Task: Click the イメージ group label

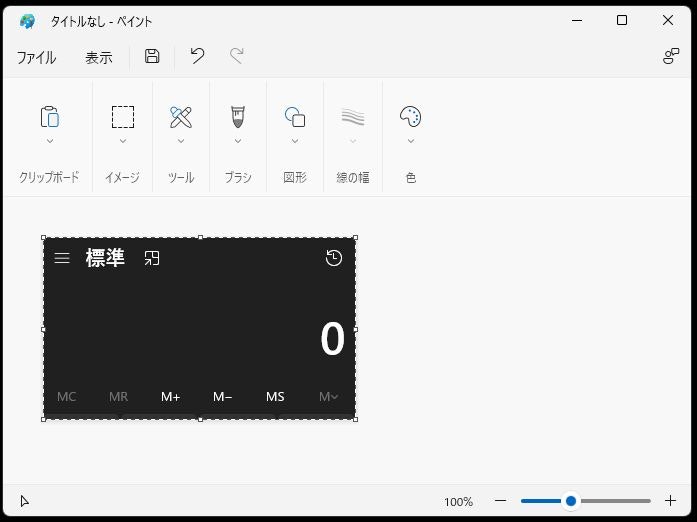Action: [x=122, y=177]
